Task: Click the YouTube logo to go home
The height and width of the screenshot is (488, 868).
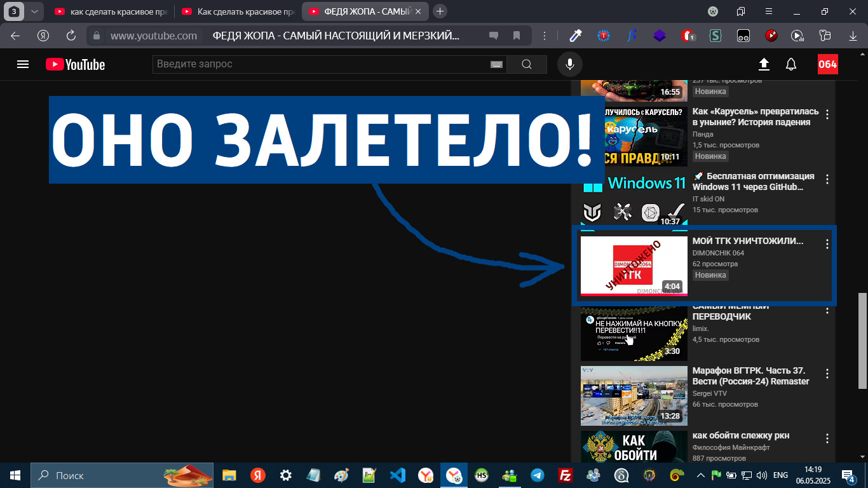Action: point(75,64)
